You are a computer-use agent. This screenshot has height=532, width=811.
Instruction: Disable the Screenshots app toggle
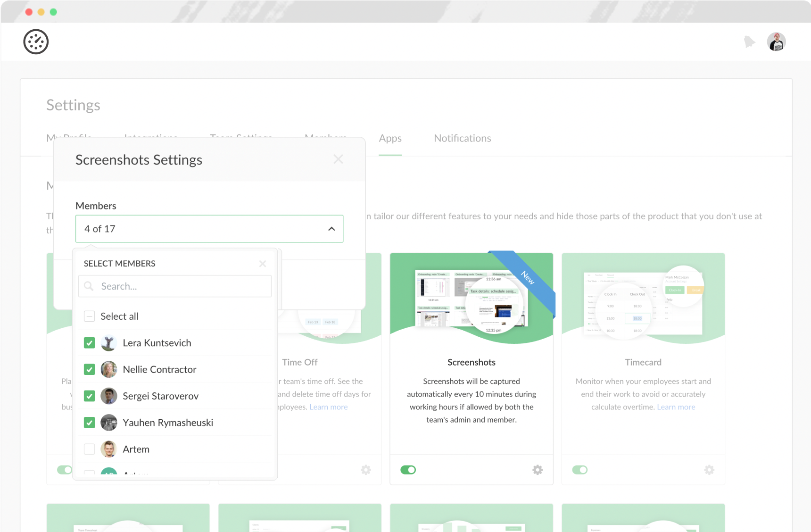(x=408, y=470)
